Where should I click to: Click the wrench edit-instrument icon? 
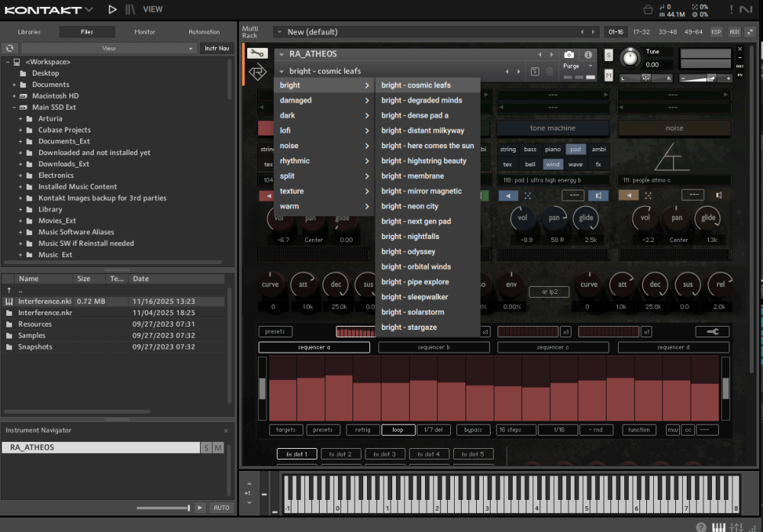pos(257,54)
